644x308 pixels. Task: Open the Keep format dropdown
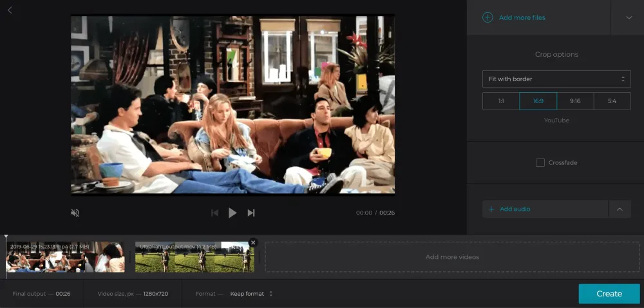coord(252,294)
